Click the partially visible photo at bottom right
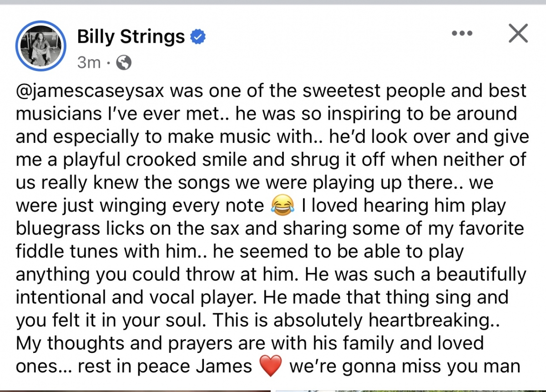The width and height of the screenshot is (546, 392). pos(411,391)
